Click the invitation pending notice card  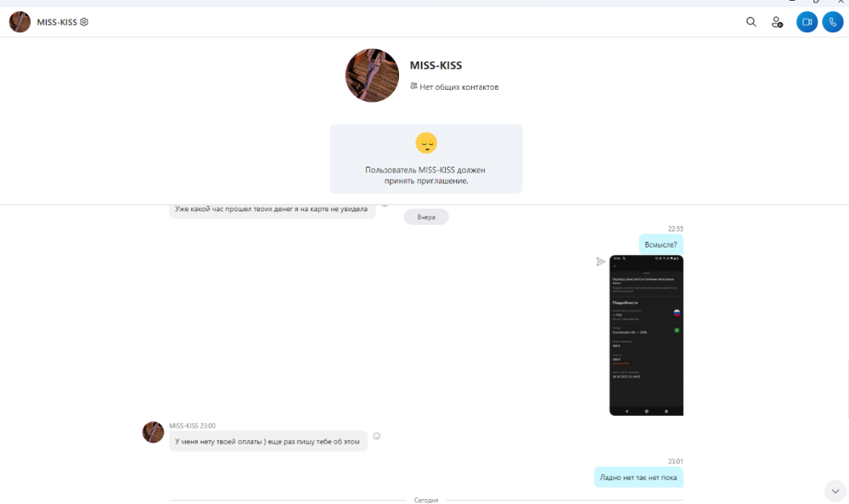[426, 160]
